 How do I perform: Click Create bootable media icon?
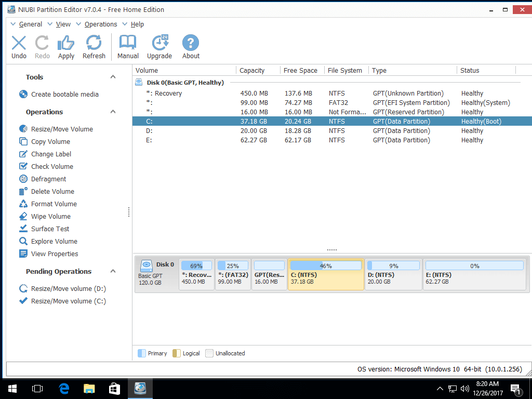pyautogui.click(x=23, y=94)
